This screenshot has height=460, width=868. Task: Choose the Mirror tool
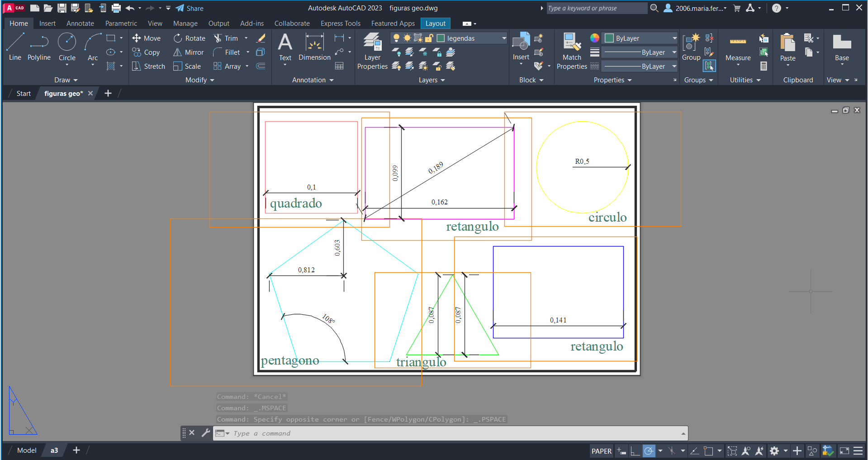pos(189,52)
